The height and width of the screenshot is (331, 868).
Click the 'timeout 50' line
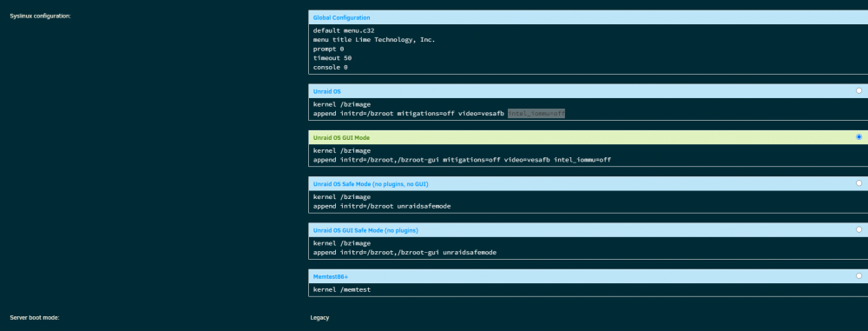[x=332, y=57]
